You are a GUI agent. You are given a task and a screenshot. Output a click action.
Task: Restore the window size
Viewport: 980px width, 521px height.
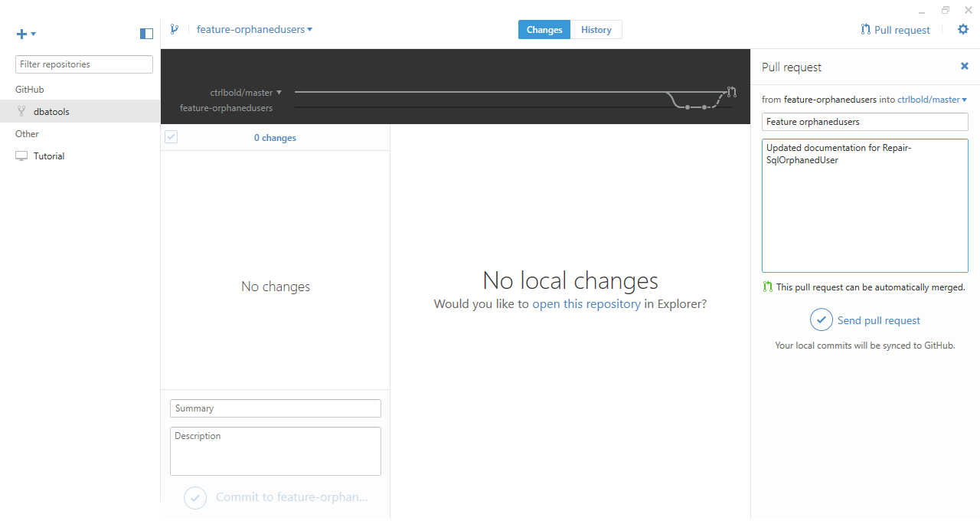tap(946, 10)
